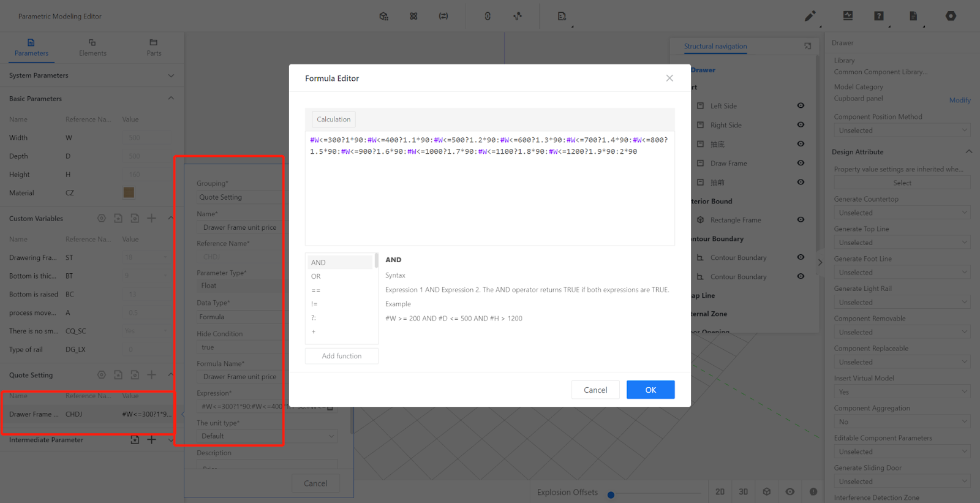The width and height of the screenshot is (980, 503).
Task: Click the pencil edit icon in top toolbar
Action: pyautogui.click(x=810, y=17)
